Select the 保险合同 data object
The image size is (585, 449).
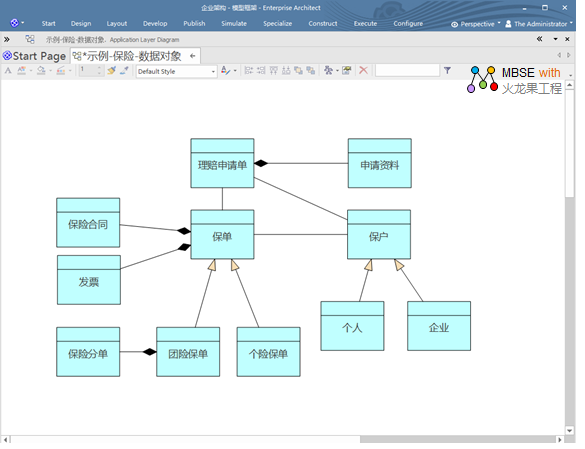(x=88, y=223)
